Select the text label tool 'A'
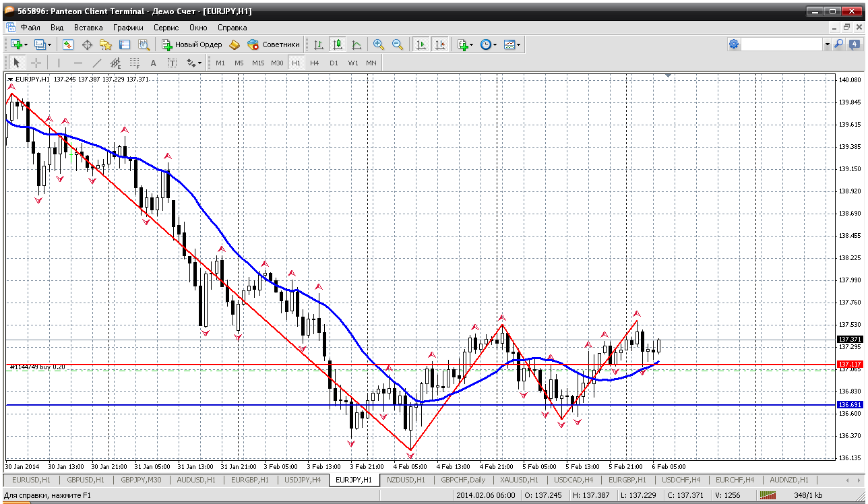Screen dimensions: 868x504 tap(153, 63)
